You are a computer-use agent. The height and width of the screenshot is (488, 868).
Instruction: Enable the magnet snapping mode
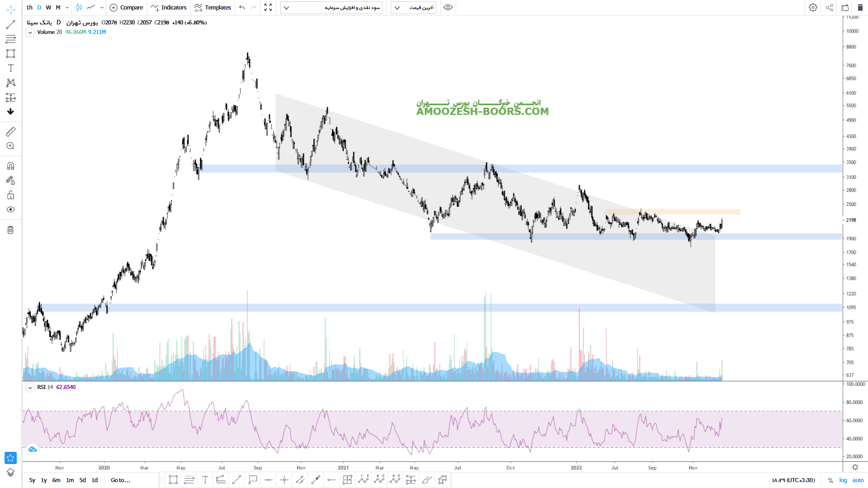10,166
